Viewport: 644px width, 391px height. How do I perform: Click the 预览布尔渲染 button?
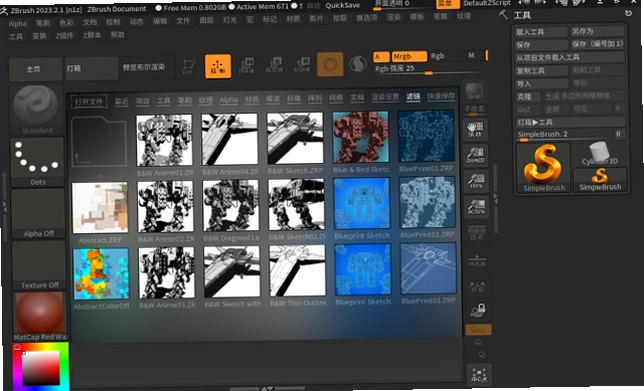147,67
